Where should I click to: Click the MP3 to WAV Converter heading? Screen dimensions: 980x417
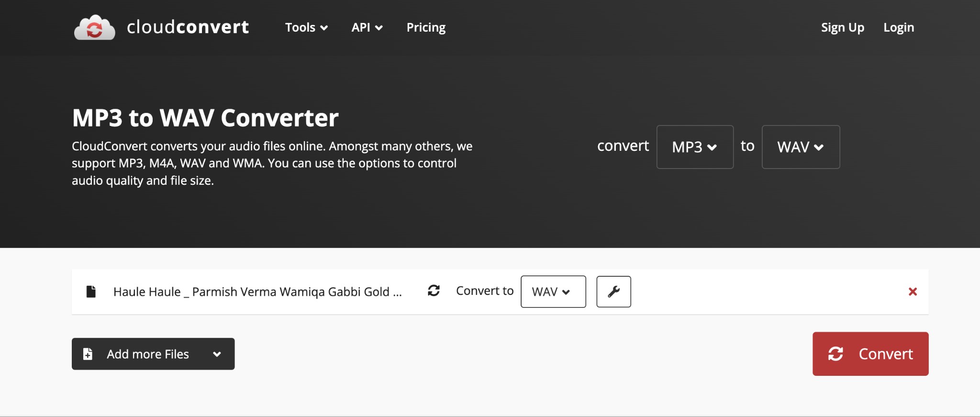(205, 118)
